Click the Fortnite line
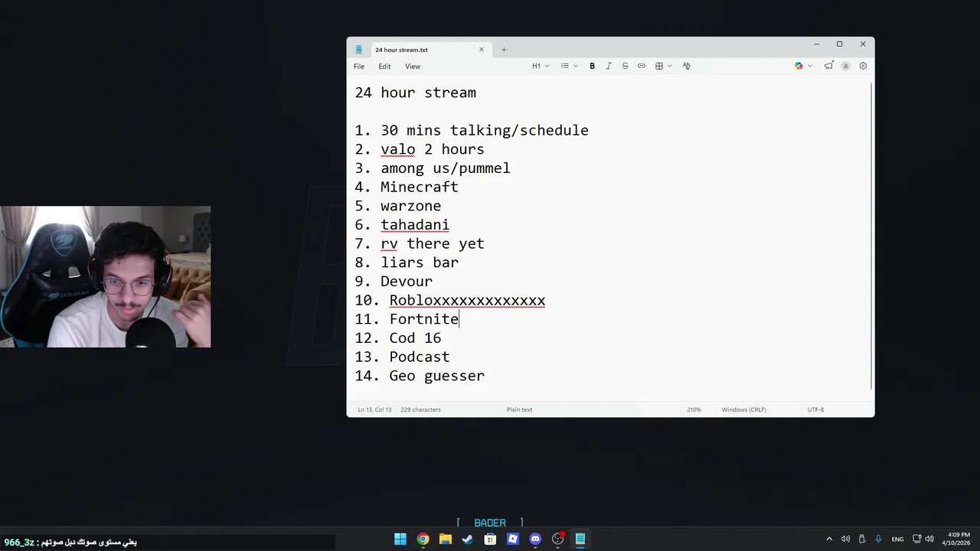 click(407, 319)
